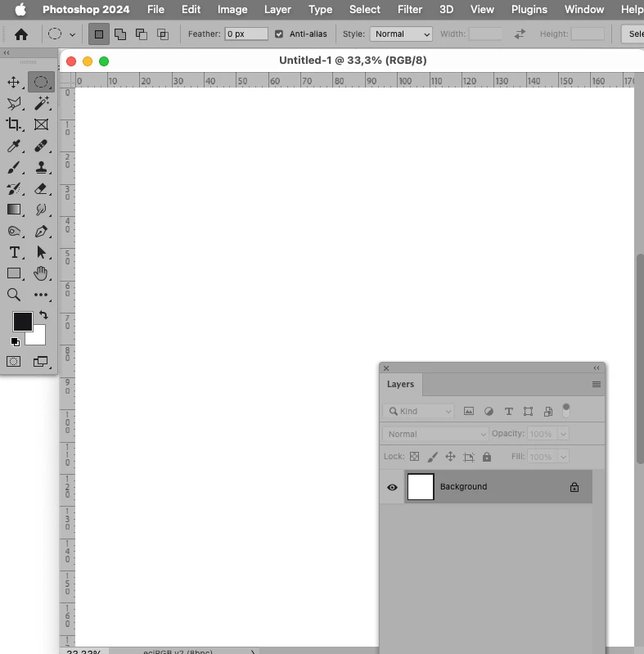Activate the Pen tool
The width and height of the screenshot is (644, 654).
[x=41, y=231]
